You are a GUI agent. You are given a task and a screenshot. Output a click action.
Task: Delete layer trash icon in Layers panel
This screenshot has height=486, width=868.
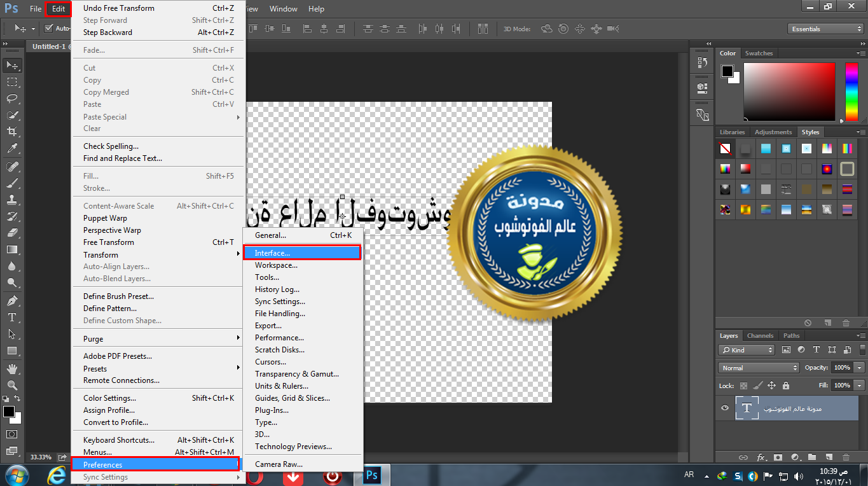(x=846, y=457)
